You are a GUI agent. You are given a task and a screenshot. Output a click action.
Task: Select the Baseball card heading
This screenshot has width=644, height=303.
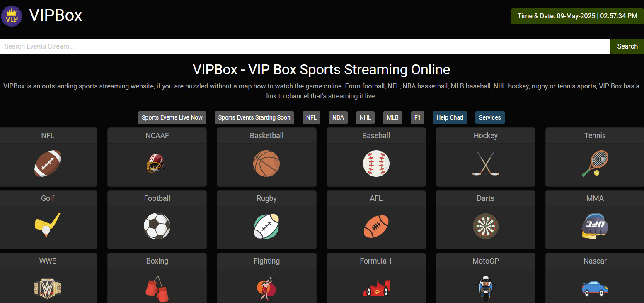(376, 136)
